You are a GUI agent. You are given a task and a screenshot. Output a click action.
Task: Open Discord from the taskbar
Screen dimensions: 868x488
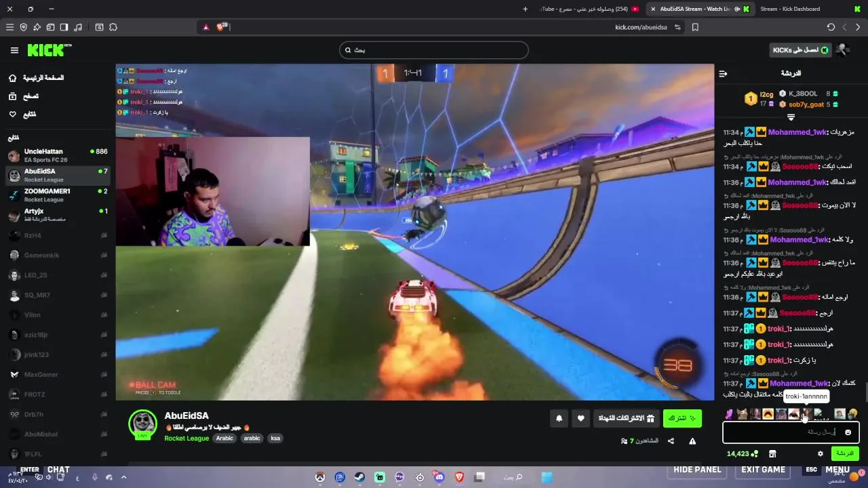[439, 477]
